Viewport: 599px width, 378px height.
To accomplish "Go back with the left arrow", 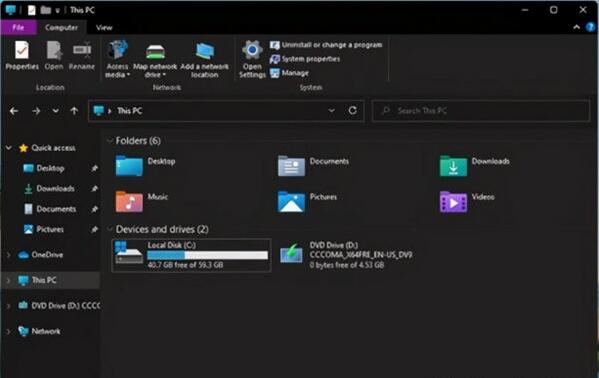I will tap(14, 111).
